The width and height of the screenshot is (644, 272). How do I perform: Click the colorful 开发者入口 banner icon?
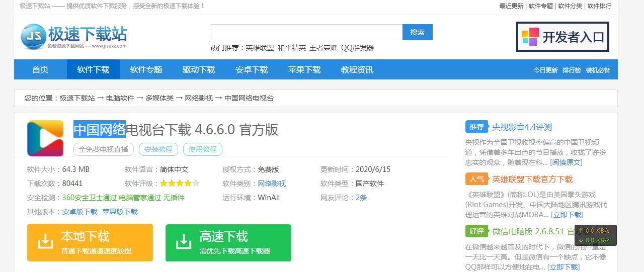click(530, 37)
